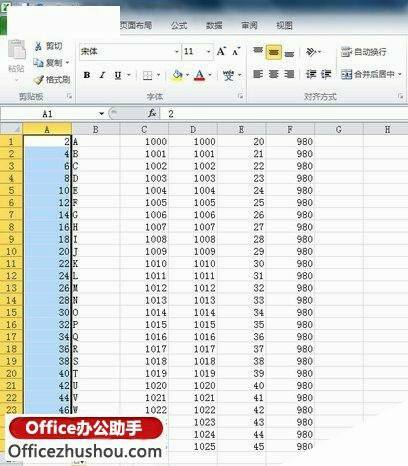This screenshot has height=466, width=408.
Task: Click the Borders icon
Action: pyautogui.click(x=147, y=75)
